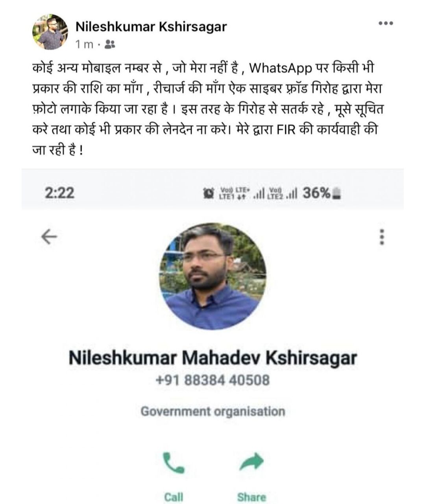This screenshot has height=504, width=425.
Task: Select the phone number +91 88384 40508
Action: (x=213, y=380)
